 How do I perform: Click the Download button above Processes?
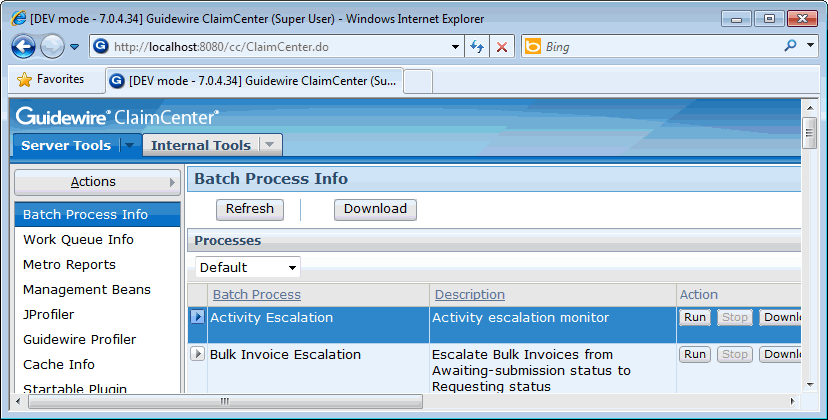pos(375,209)
